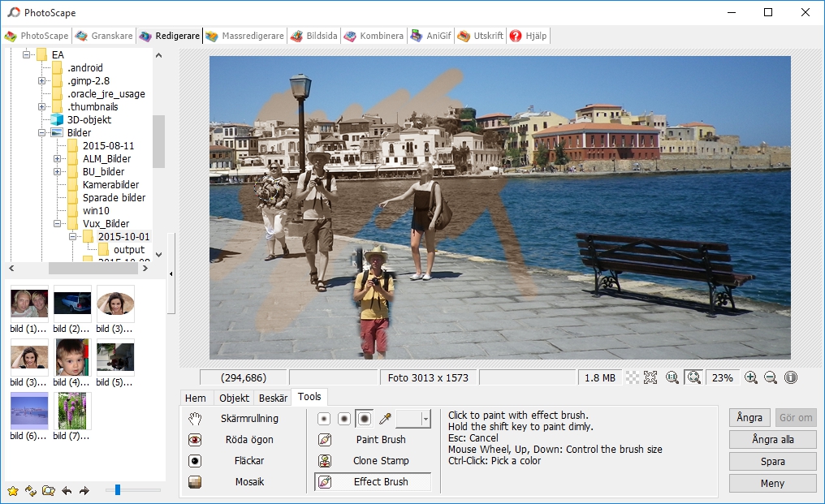Click the checkerboard transparency icon in status bar
The width and height of the screenshot is (825, 504).
coord(633,377)
